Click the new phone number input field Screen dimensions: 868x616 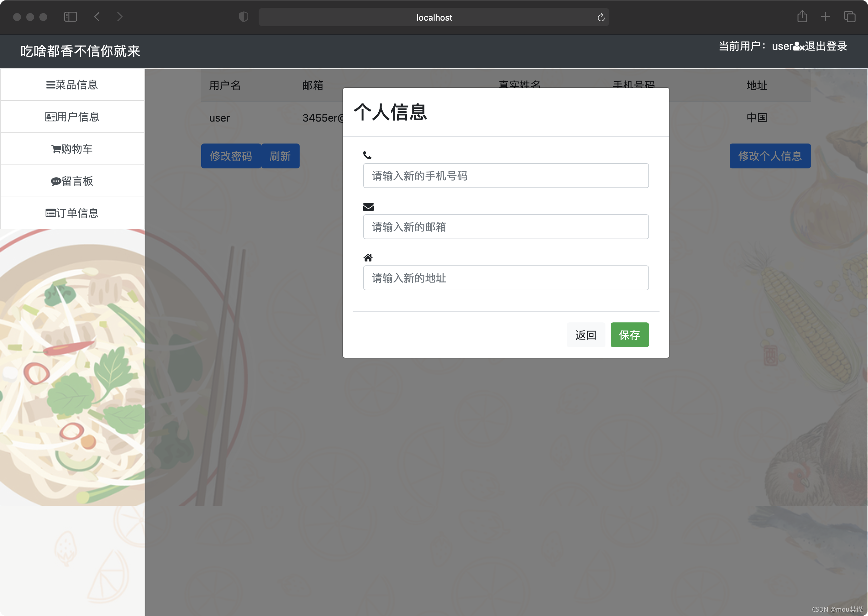point(506,176)
